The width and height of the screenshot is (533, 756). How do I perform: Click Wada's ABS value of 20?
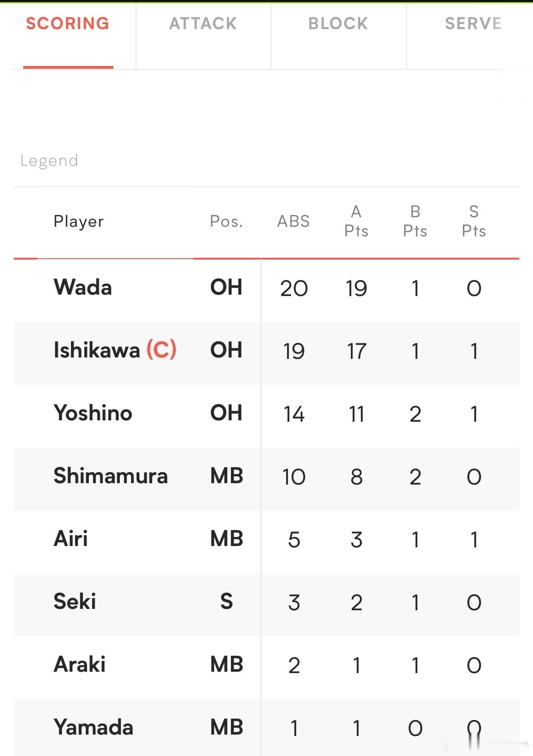coord(294,288)
